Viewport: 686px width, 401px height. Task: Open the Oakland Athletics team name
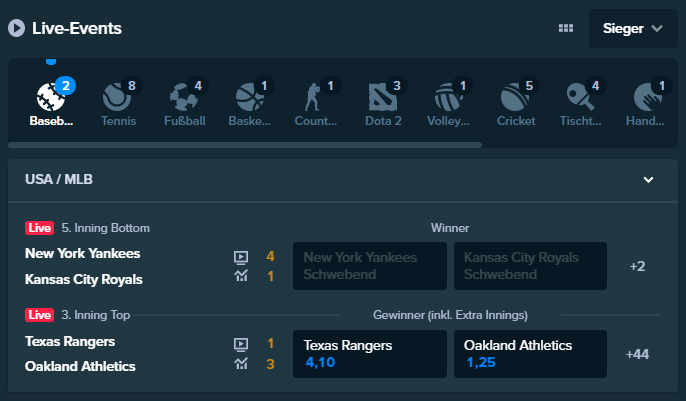coord(80,366)
